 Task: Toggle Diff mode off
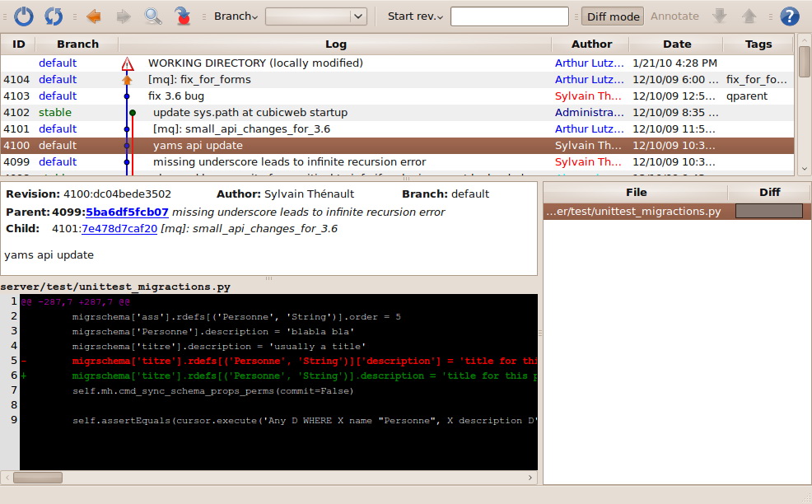click(x=612, y=16)
